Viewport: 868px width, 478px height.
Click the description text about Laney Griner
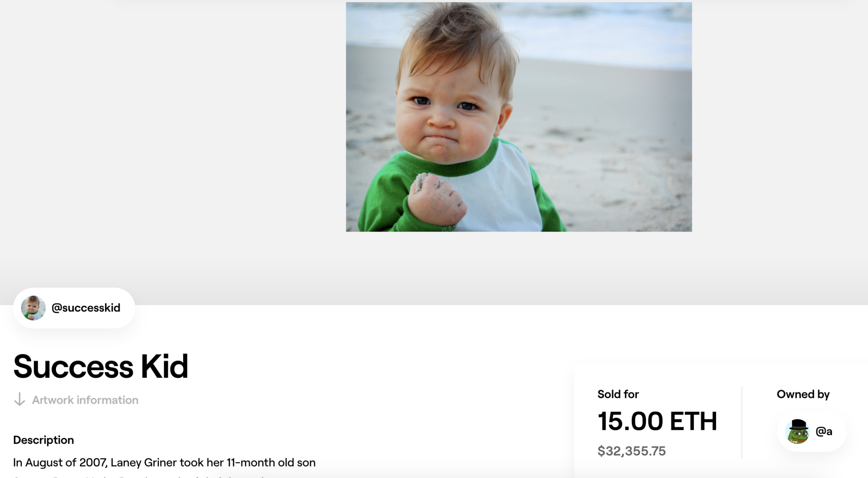(x=164, y=462)
